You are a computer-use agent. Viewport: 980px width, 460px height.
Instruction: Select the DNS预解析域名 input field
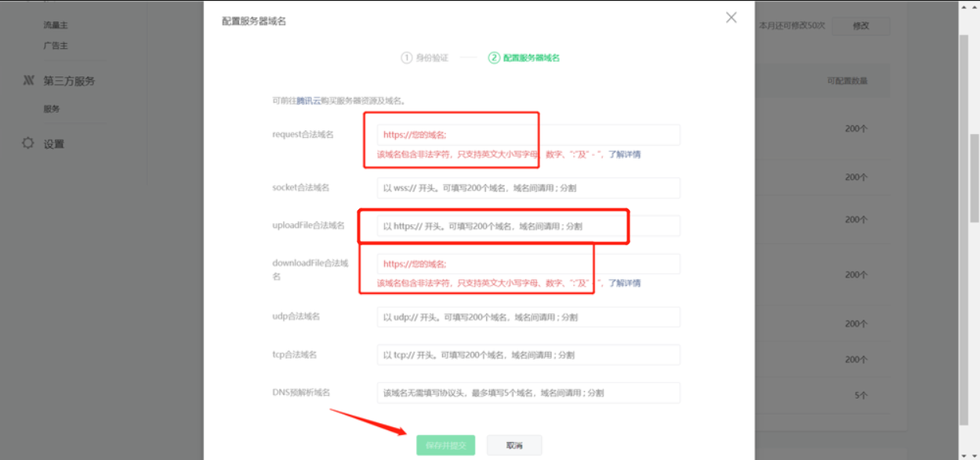tap(528, 393)
